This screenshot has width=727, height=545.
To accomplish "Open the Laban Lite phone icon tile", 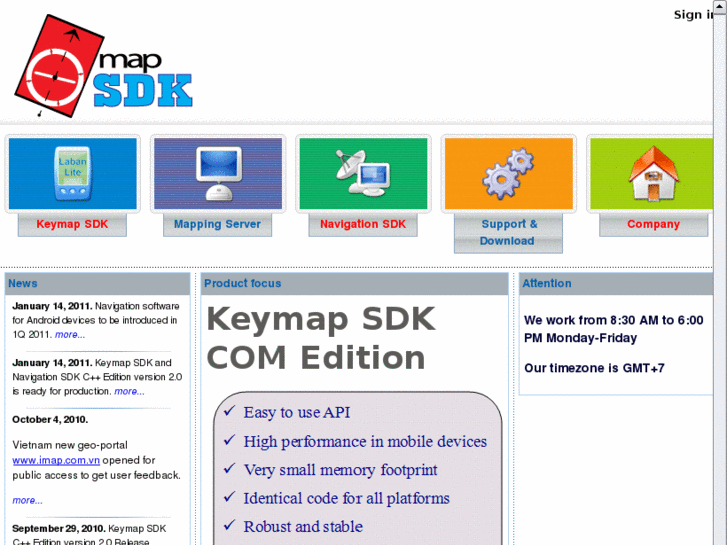I will (73, 173).
